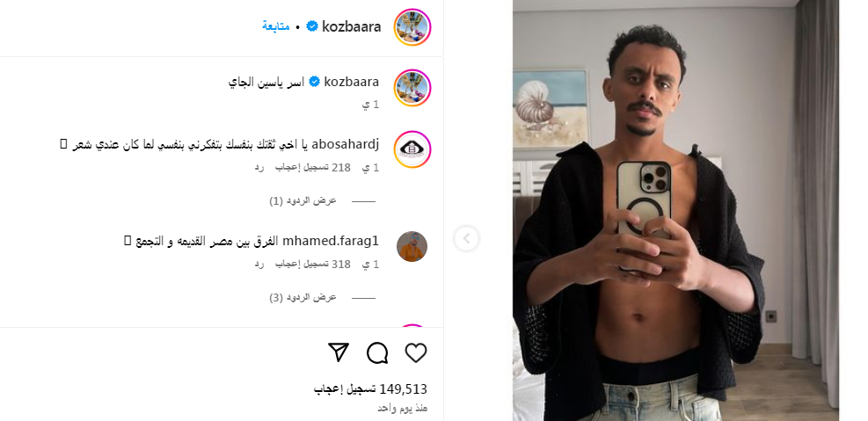
Task: Like the post with heart icon
Action: (x=416, y=353)
